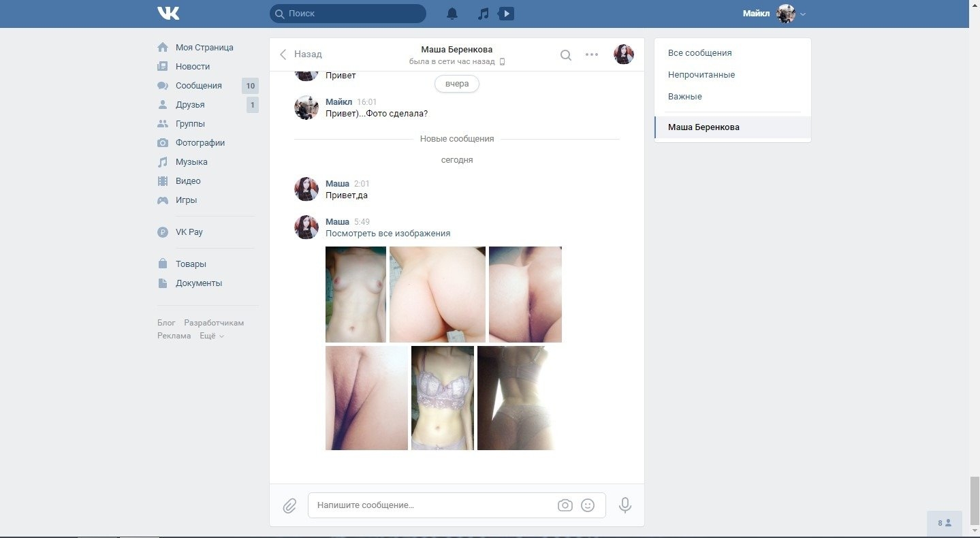
Task: Go back using Назад button
Action: click(301, 54)
